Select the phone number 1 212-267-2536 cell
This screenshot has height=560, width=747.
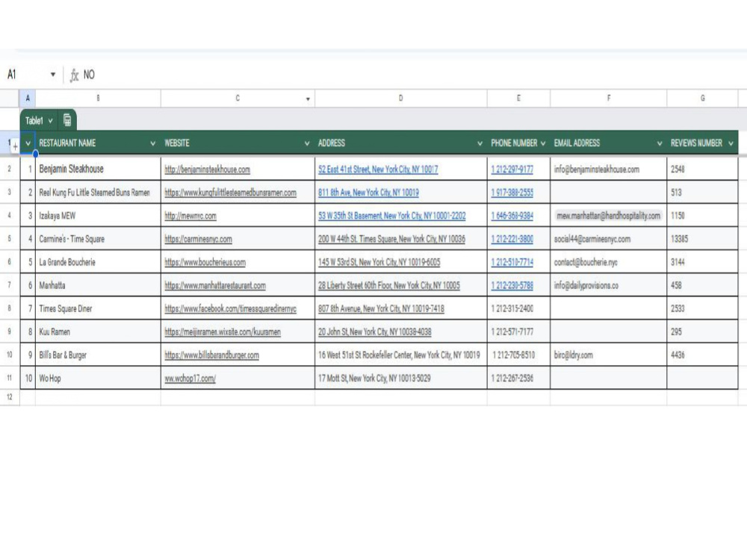pyautogui.click(x=518, y=379)
